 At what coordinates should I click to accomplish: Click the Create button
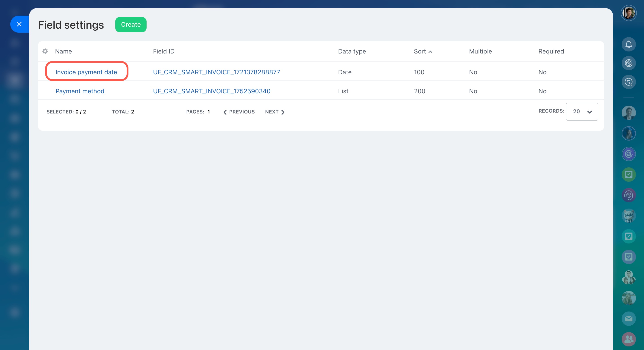click(x=131, y=24)
